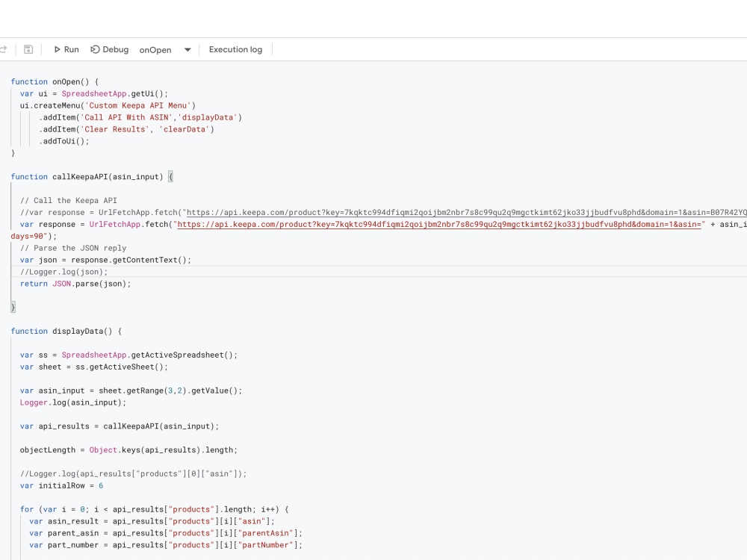The height and width of the screenshot is (560, 747).
Task: Click the '//Logger.log(json);' line
Action: point(63,272)
